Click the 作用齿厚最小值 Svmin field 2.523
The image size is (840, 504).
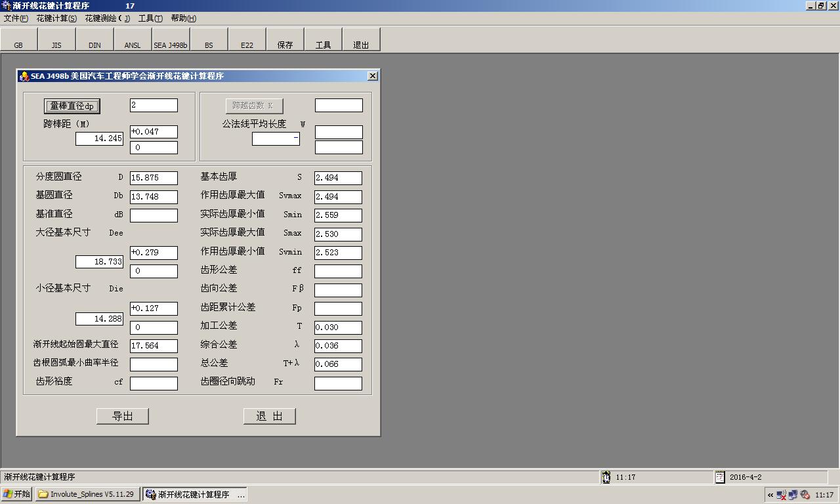[338, 253]
